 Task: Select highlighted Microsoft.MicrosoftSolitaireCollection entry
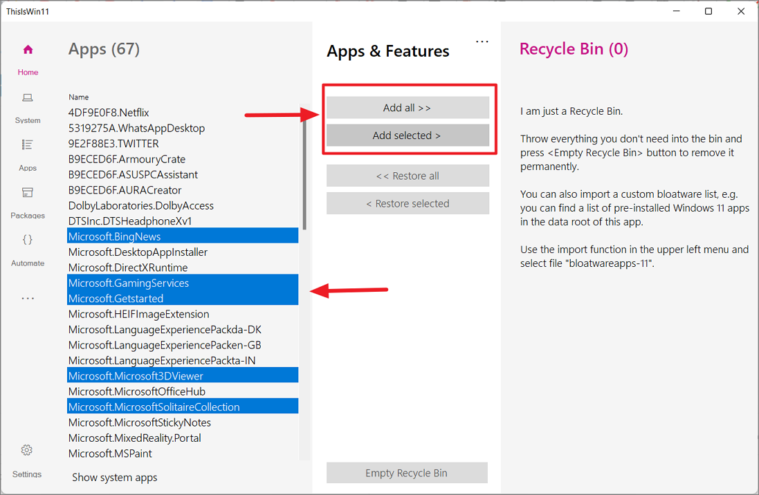(x=182, y=406)
